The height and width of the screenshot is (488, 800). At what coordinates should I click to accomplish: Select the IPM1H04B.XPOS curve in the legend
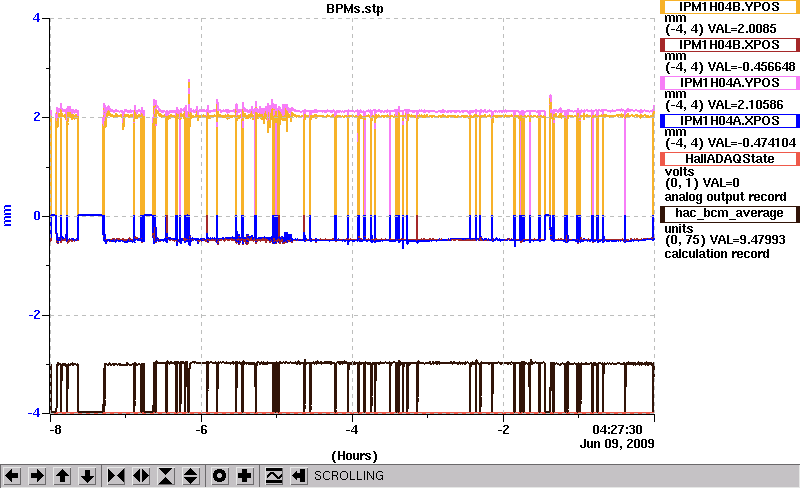click(730, 45)
